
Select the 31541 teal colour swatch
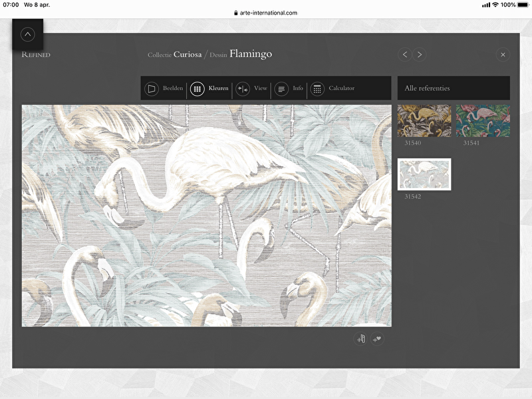point(483,121)
